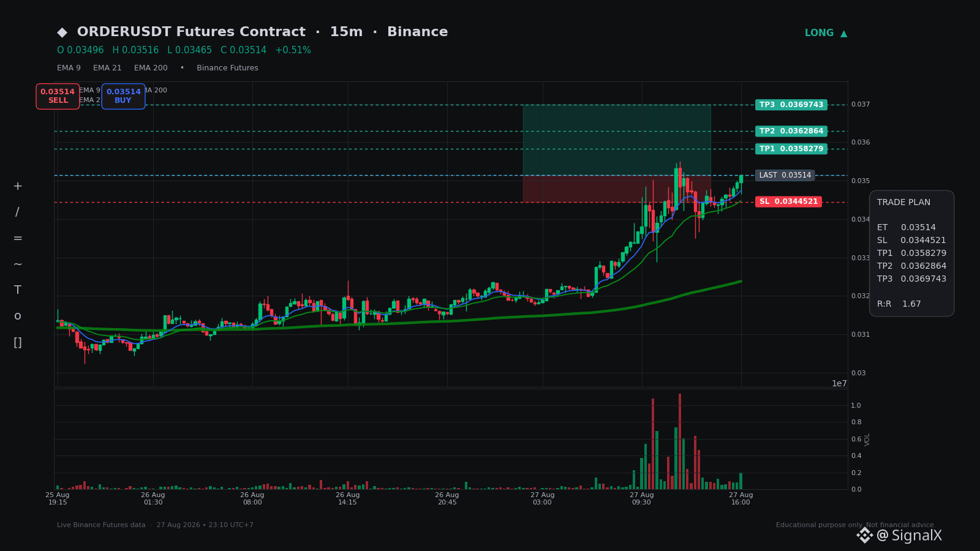Click the TP2 0.0362864 chart price tag
Viewport: 980px width, 551px height.
(x=791, y=131)
